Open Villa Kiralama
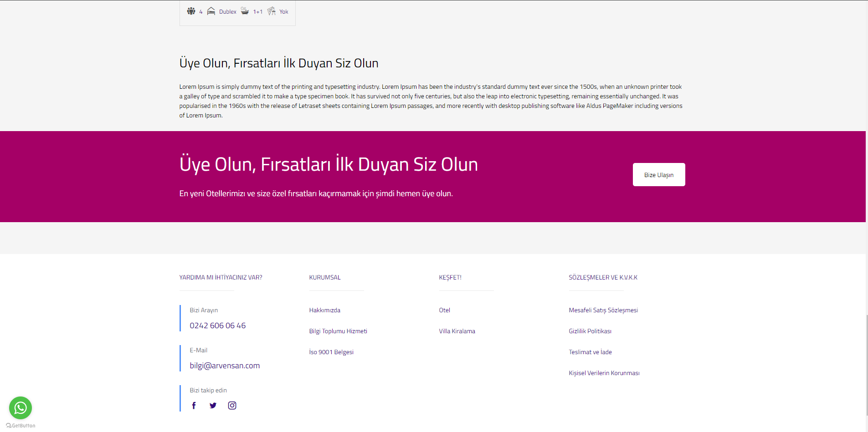The width and height of the screenshot is (868, 432). (x=457, y=331)
